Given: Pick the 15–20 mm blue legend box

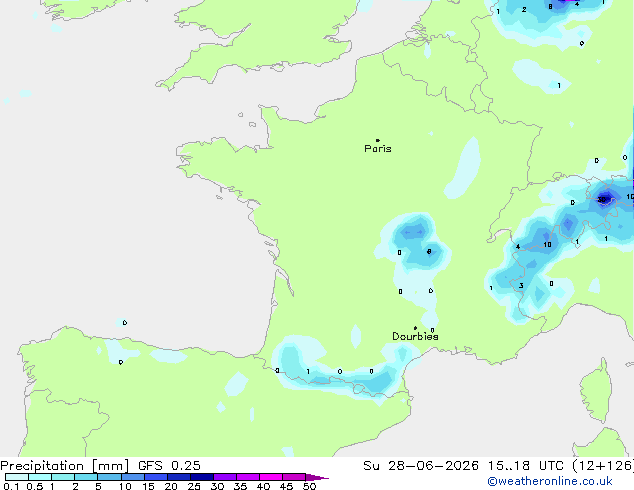Looking at the screenshot, I should [155, 477].
